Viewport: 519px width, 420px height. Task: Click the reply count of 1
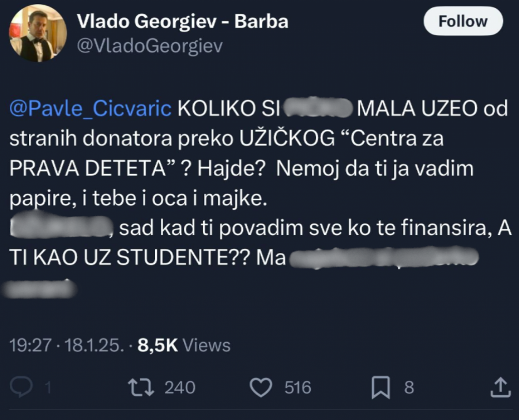click(x=48, y=388)
